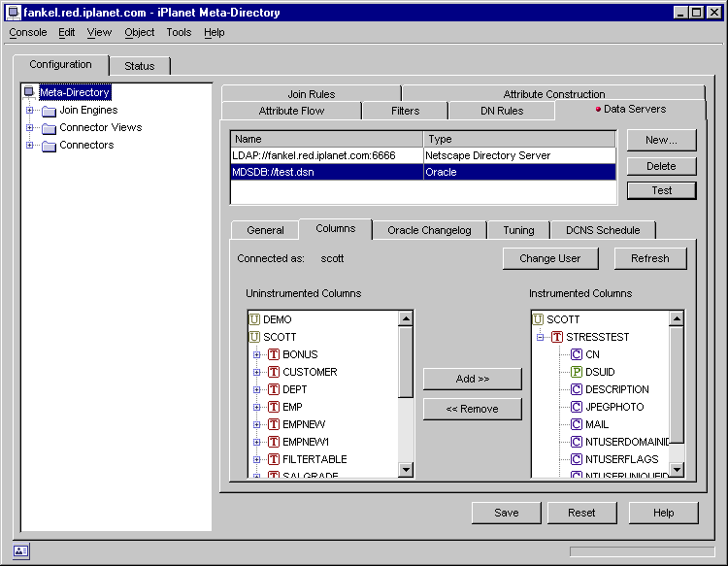
Task: Select the Meta-Directory tree item label
Action: pyautogui.click(x=75, y=92)
